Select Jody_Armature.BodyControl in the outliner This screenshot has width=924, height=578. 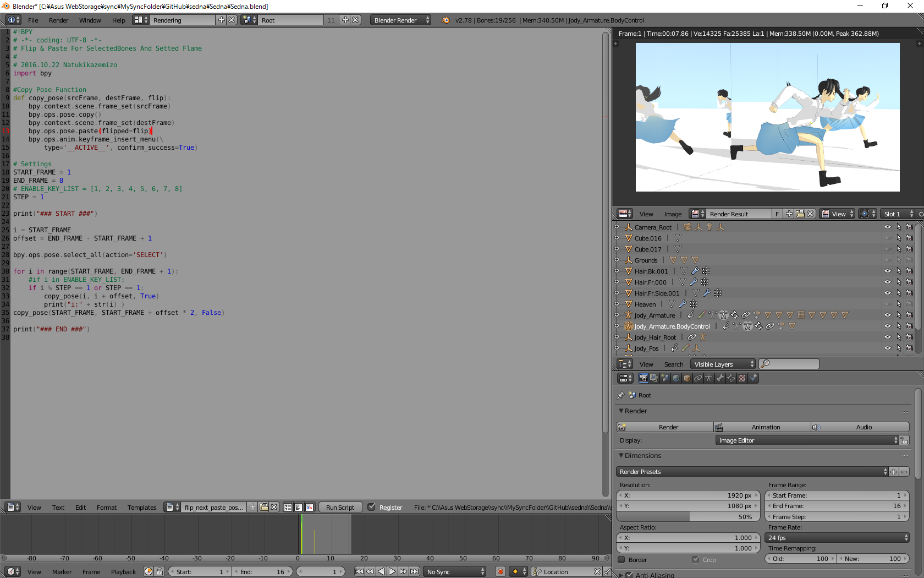672,326
